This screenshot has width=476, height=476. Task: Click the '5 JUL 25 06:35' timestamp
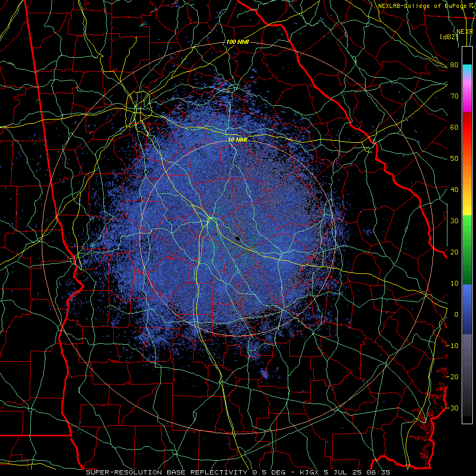(356, 472)
